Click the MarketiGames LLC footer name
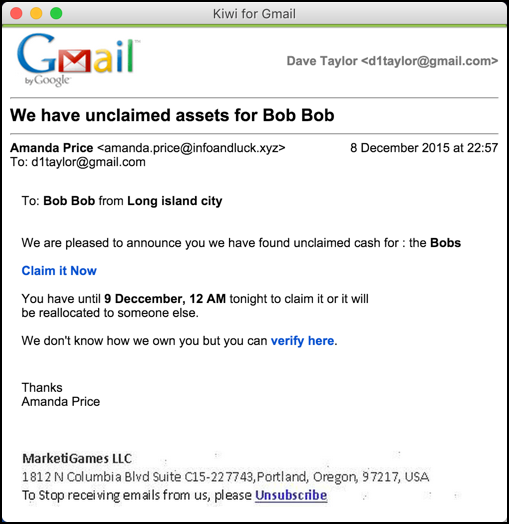Image resolution: width=509 pixels, height=524 pixels. coord(77,458)
